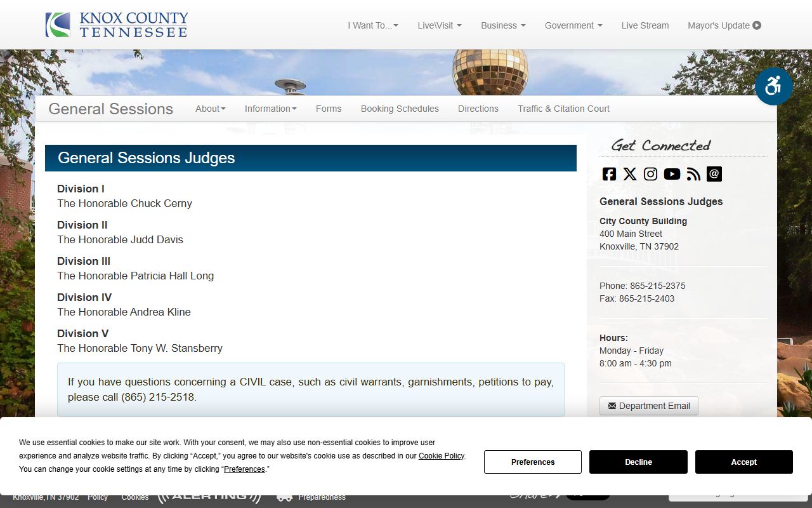Select The Honorable Chuck Cerny text
The image size is (812, 508).
tap(124, 203)
